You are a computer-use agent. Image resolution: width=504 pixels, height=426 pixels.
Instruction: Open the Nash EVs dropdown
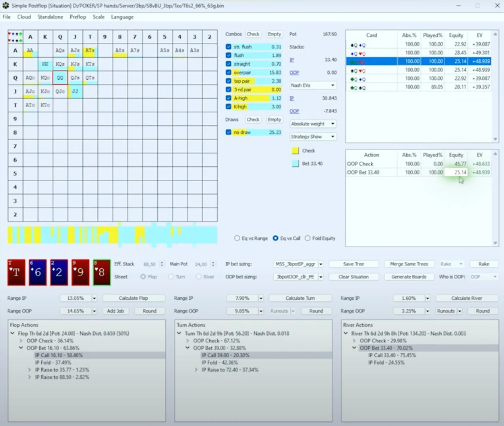(x=312, y=85)
